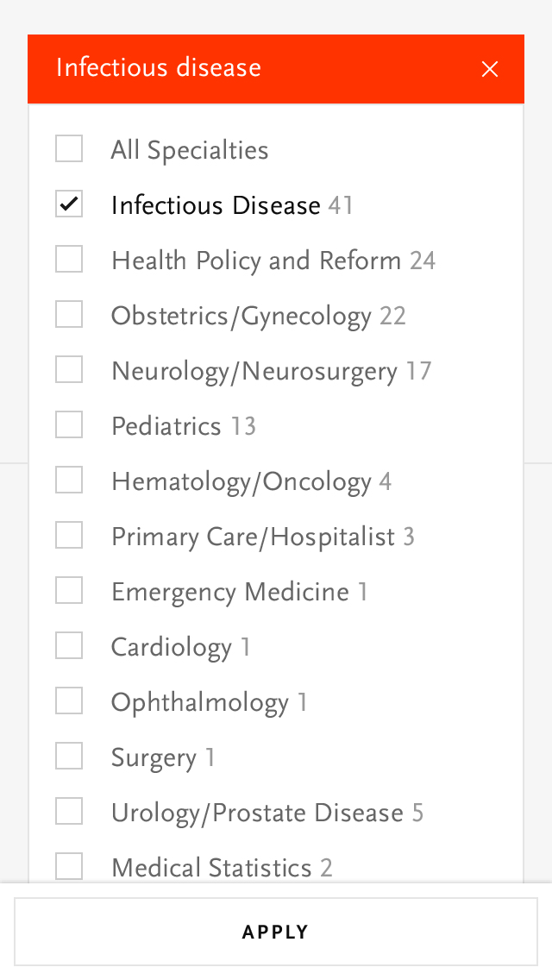
Task: Check the Pediatrics specialty box
Action: (x=69, y=425)
